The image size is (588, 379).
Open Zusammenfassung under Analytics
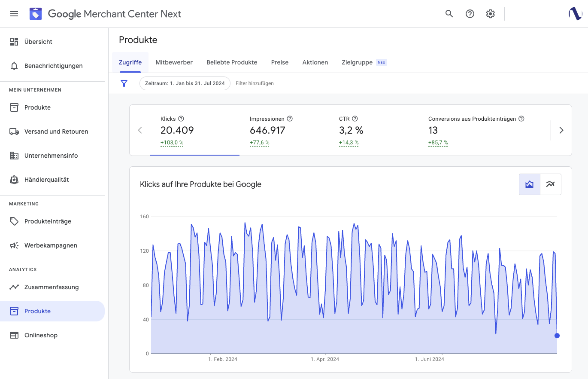51,287
